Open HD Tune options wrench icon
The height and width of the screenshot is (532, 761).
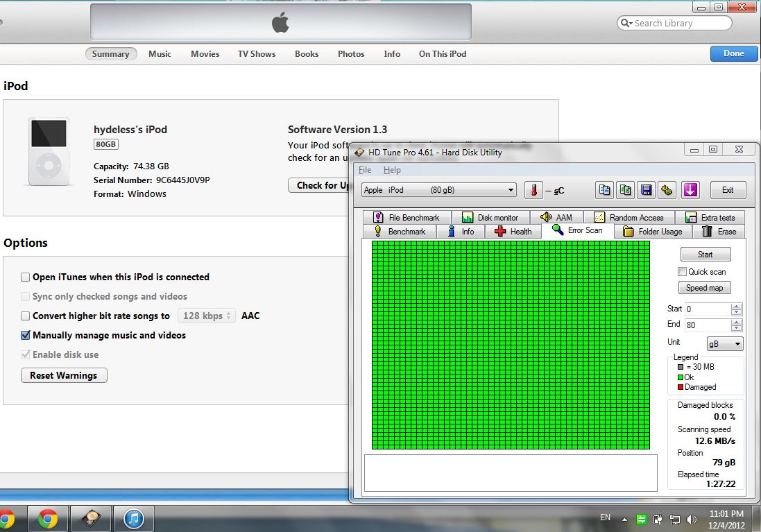tap(667, 190)
